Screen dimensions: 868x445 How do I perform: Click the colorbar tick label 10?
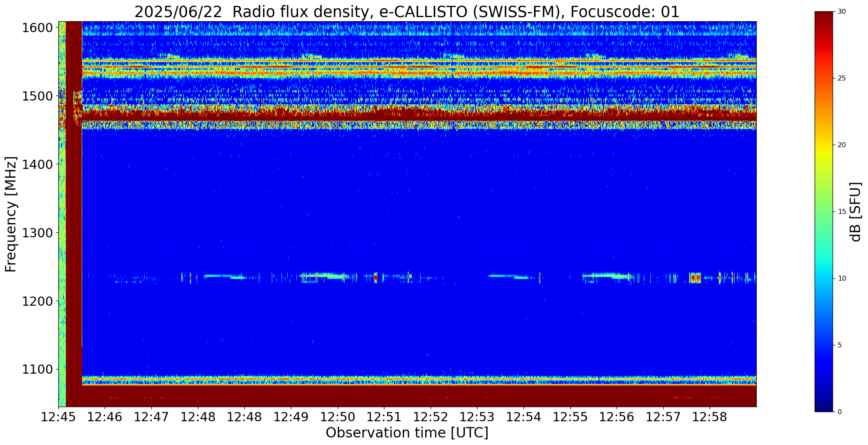pos(842,279)
